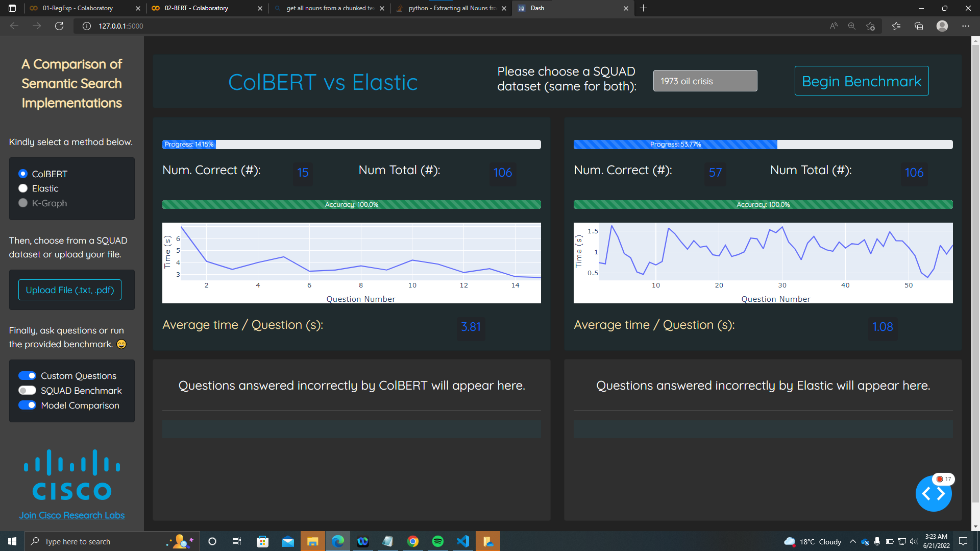The height and width of the screenshot is (551, 980).
Task: Switch to the 'get all nouns from a chunked' tab
Action: (329, 8)
